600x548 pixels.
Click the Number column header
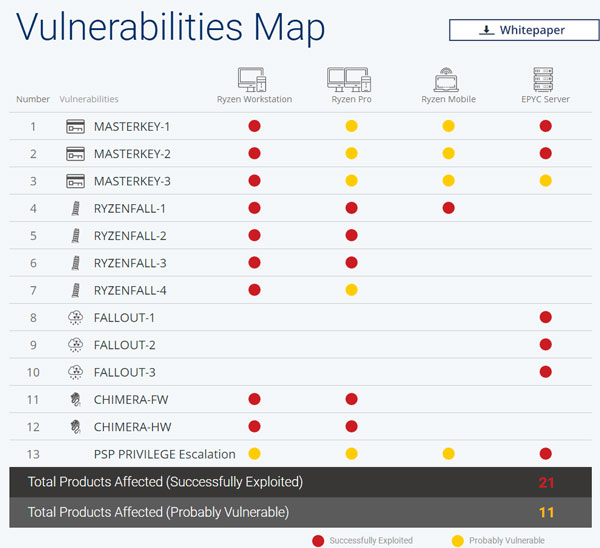tap(33, 99)
